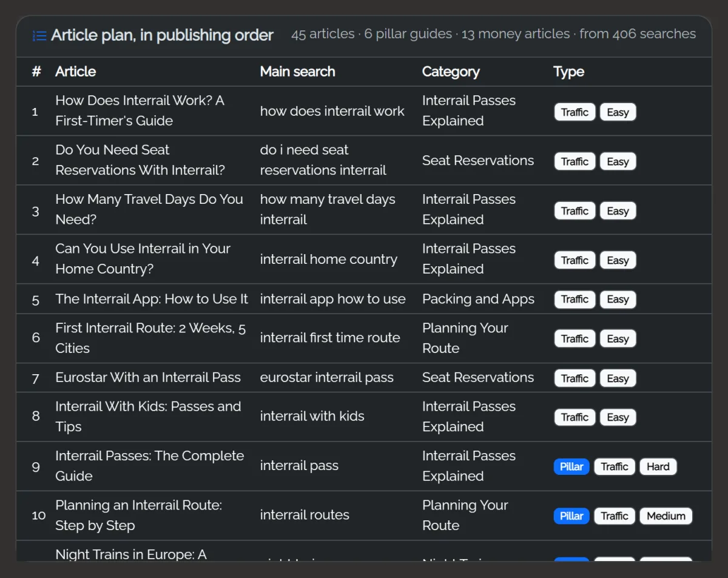
Task: Select 'How Does Interrail Work? A First-Timer's Guide' title
Action: (140, 110)
